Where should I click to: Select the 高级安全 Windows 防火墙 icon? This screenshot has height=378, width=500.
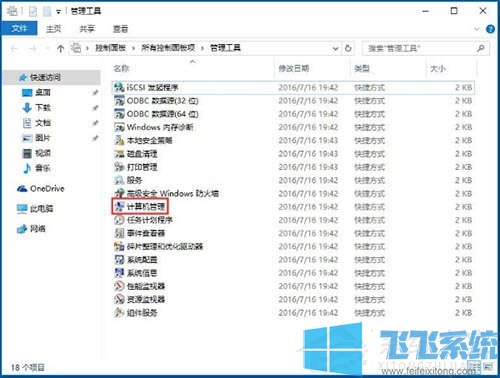[x=119, y=193]
